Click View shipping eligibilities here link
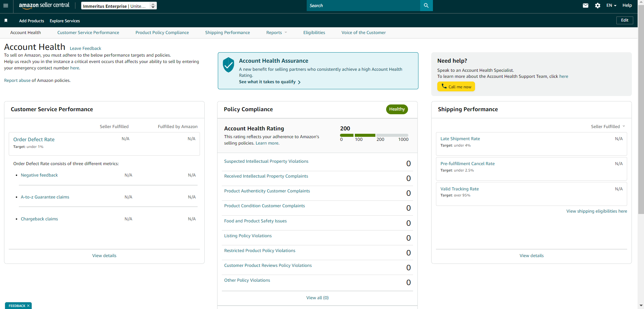 (597, 211)
